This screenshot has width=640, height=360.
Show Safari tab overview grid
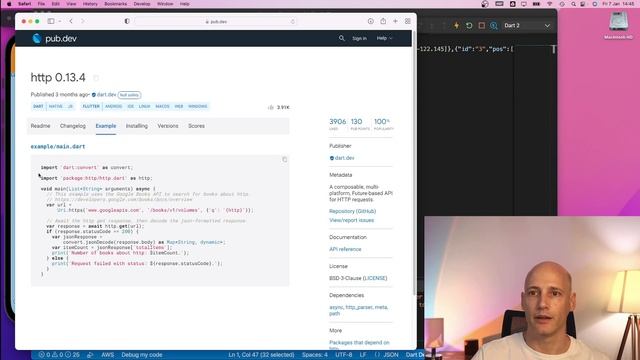pos(407,21)
